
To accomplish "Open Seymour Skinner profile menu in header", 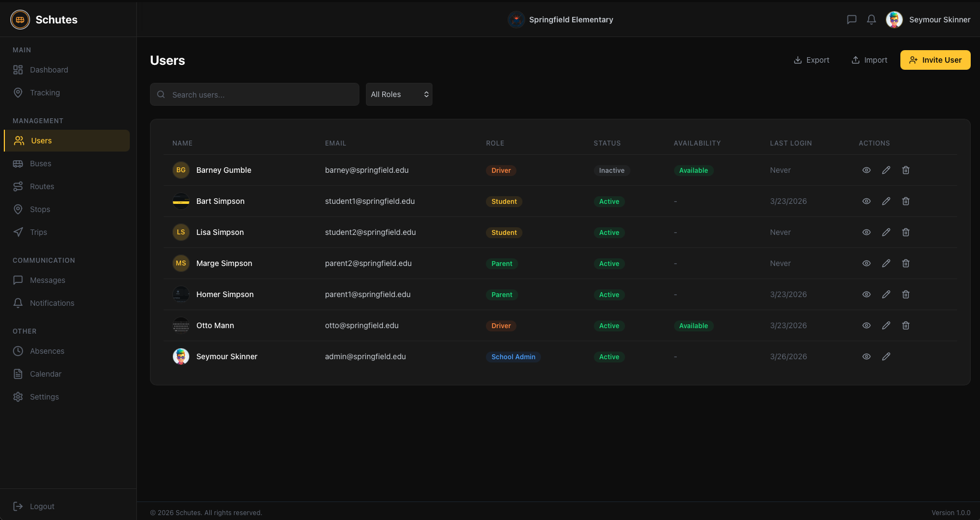I will pos(928,20).
